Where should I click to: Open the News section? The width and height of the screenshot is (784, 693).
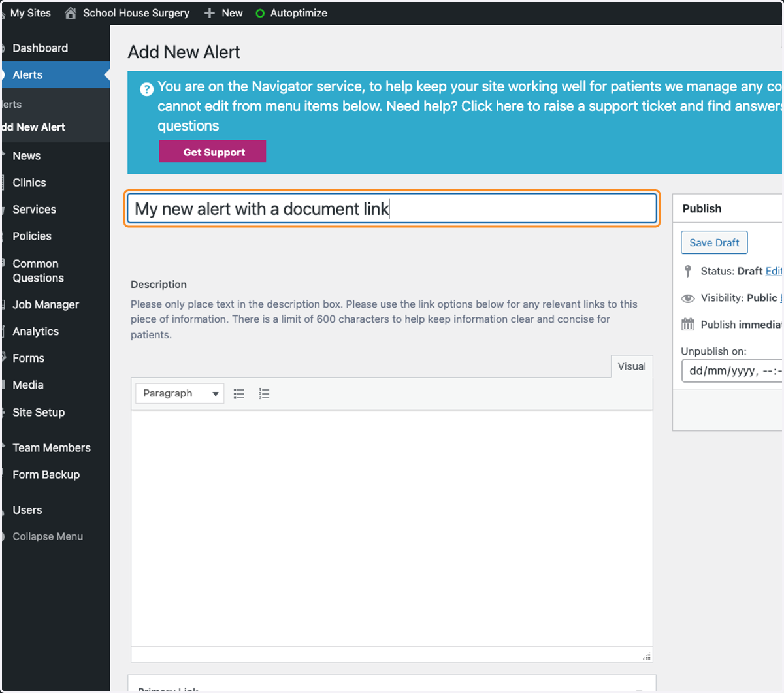tap(27, 156)
